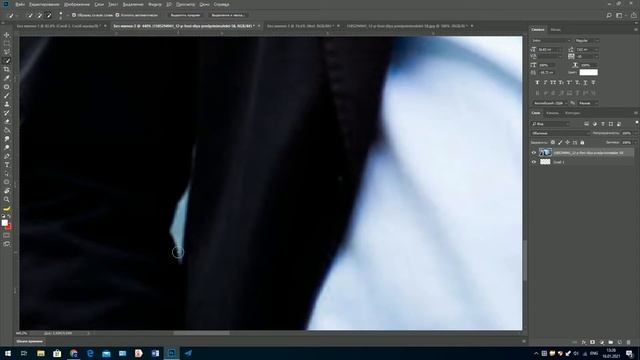Open the File menu
Screen dimensions: 640x360
[20, 4]
